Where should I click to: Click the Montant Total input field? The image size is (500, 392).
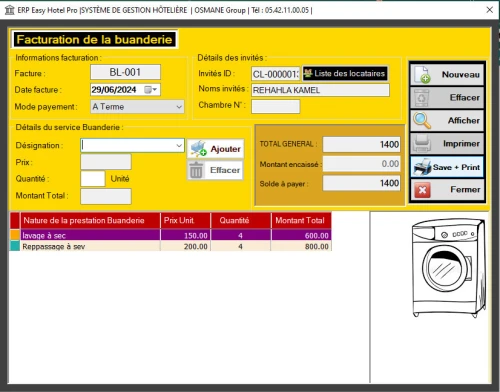tap(106, 196)
